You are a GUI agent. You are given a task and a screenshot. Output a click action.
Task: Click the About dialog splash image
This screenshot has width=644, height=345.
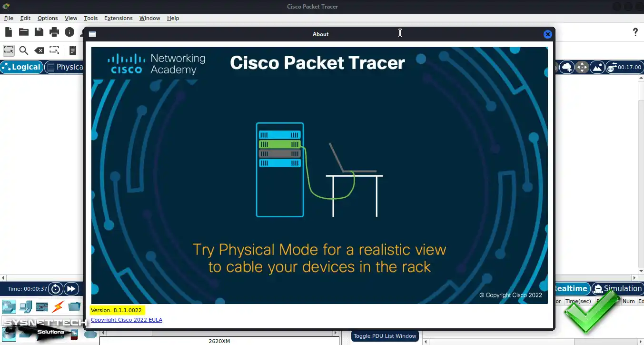tap(319, 175)
